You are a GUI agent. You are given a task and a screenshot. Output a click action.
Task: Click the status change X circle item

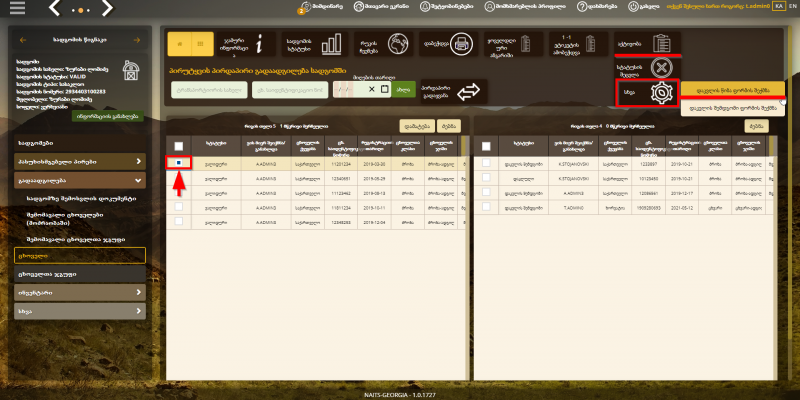tap(647, 67)
